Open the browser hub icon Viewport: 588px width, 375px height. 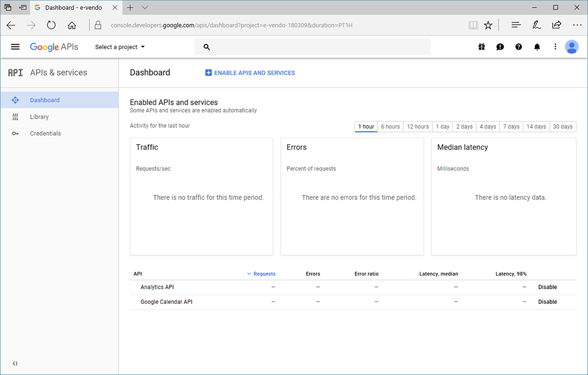516,25
